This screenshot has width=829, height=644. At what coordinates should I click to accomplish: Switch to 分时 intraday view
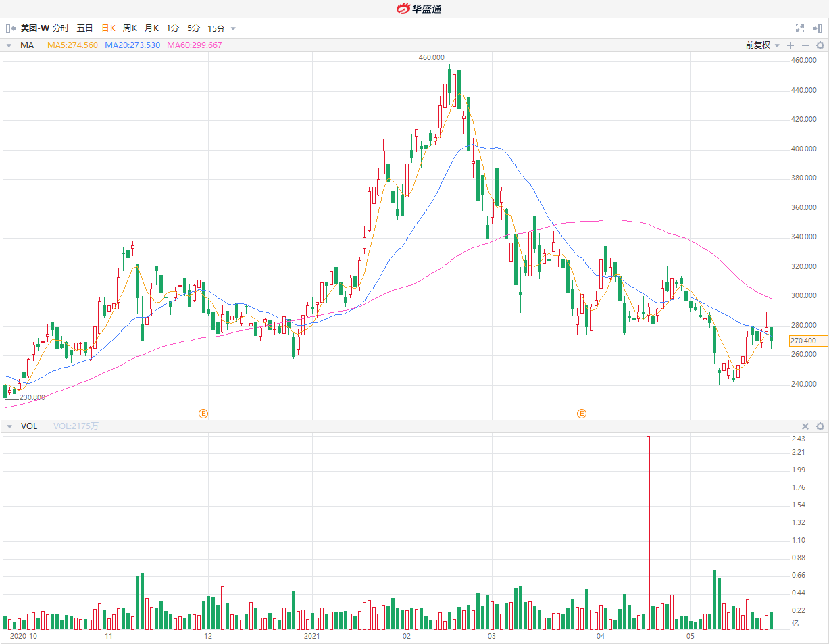point(61,28)
